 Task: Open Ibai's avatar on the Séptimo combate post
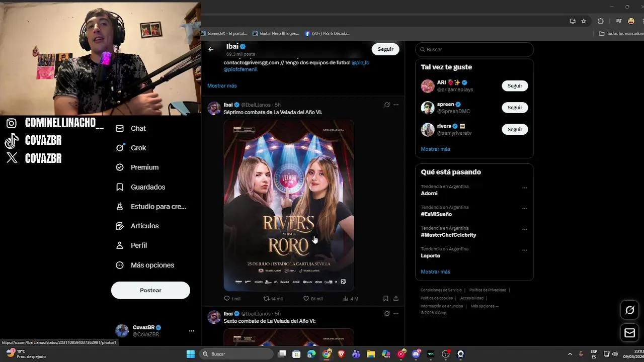(x=214, y=108)
